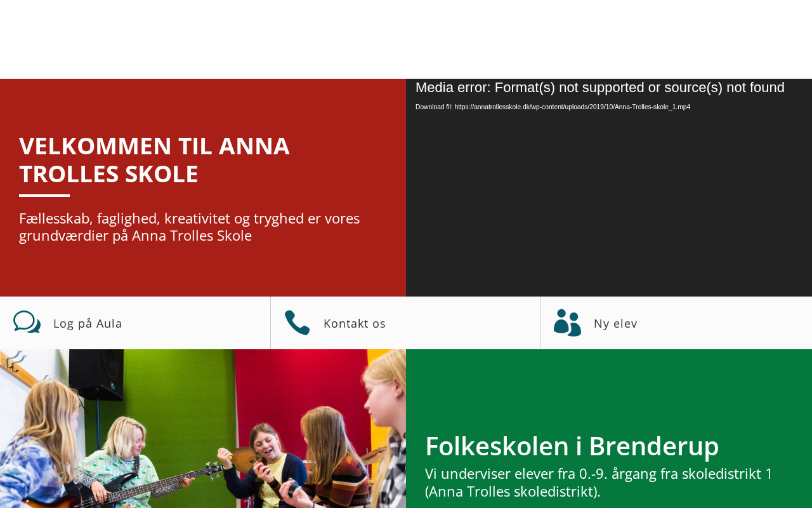
Task: Open the Anna-Trolles-skole_1.mp4 download URL
Action: [x=572, y=107]
